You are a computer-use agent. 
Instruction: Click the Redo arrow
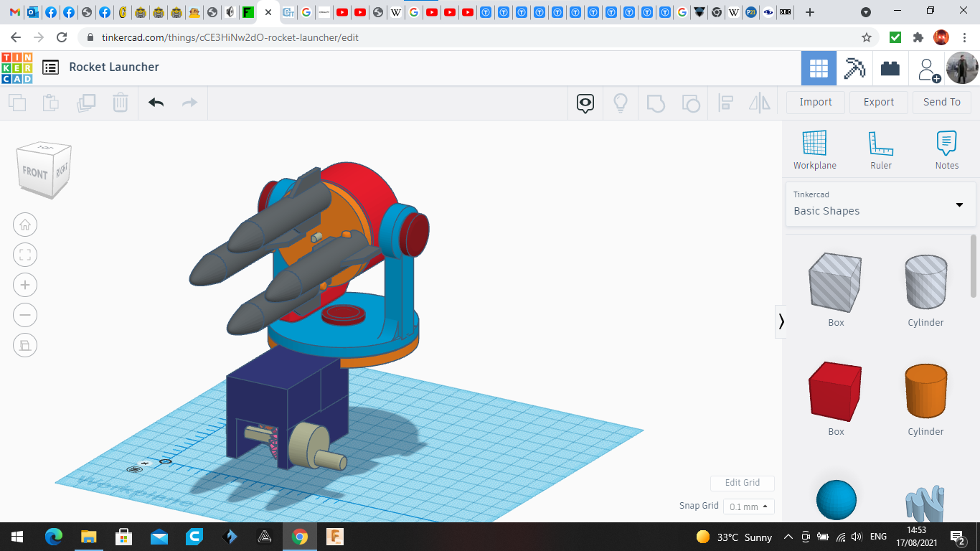(189, 103)
